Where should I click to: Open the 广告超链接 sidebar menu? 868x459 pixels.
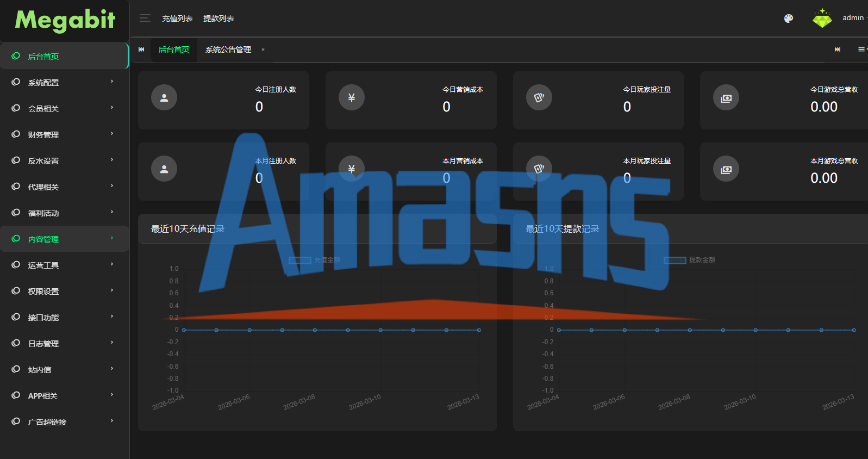tap(64, 421)
